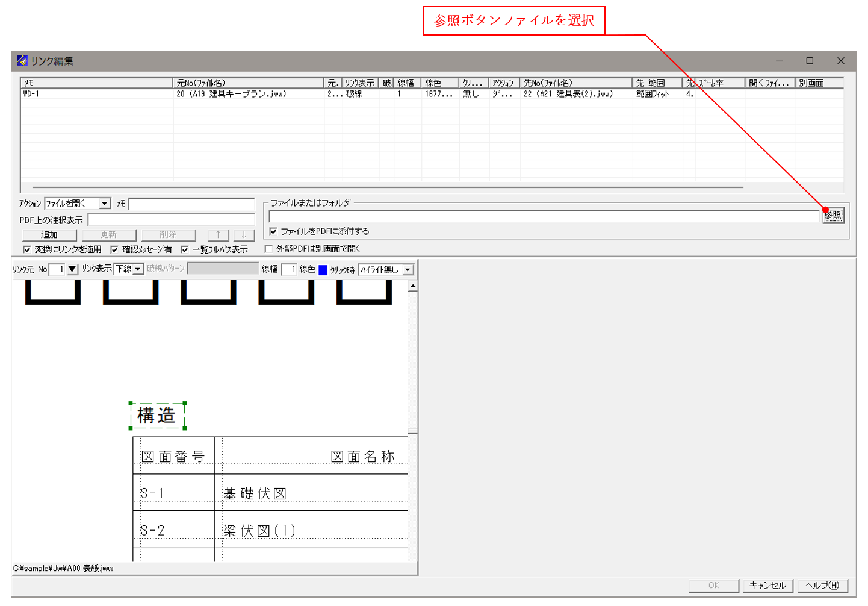Click the 追加 add button
868x606 pixels.
point(49,234)
